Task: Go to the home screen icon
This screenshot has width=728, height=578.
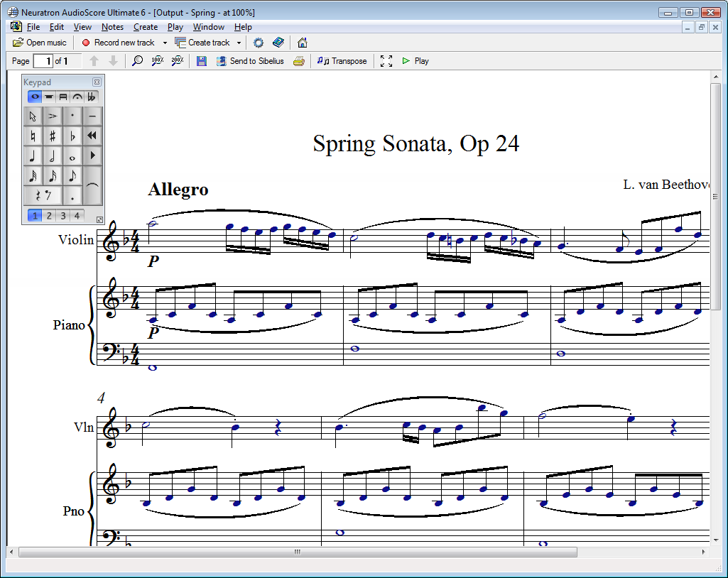Action: click(x=303, y=43)
